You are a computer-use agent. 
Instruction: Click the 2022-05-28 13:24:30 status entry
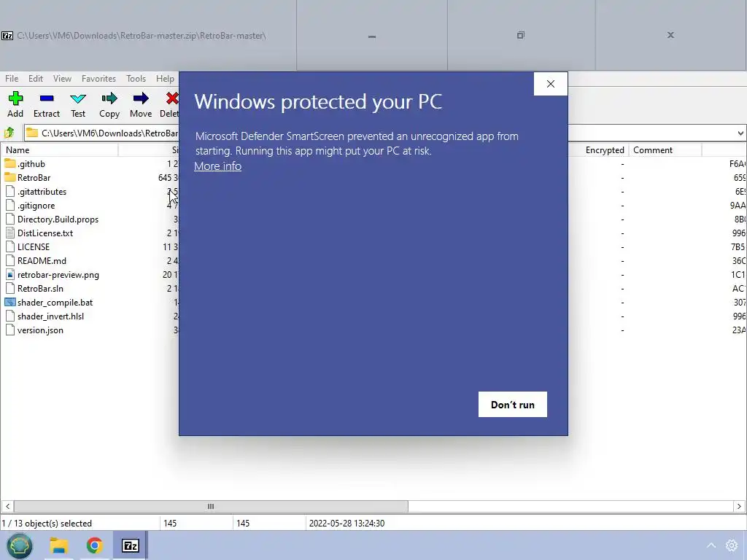(x=347, y=524)
